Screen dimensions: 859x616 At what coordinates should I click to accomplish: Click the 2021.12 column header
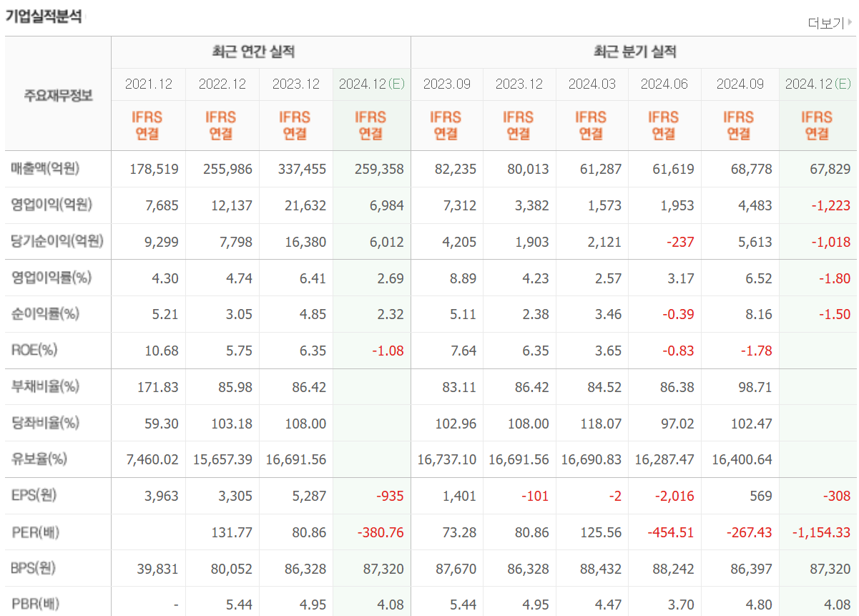[x=149, y=84]
